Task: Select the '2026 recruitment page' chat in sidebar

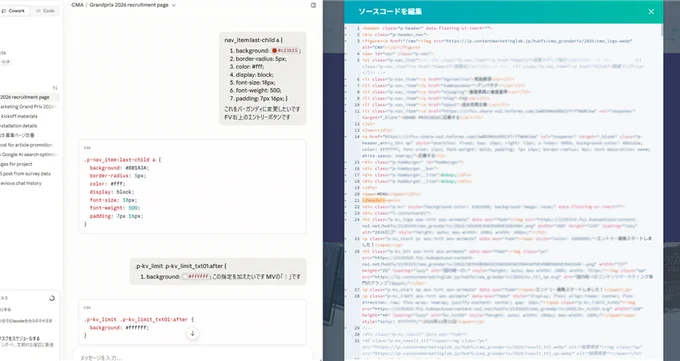Action: tap(29, 97)
